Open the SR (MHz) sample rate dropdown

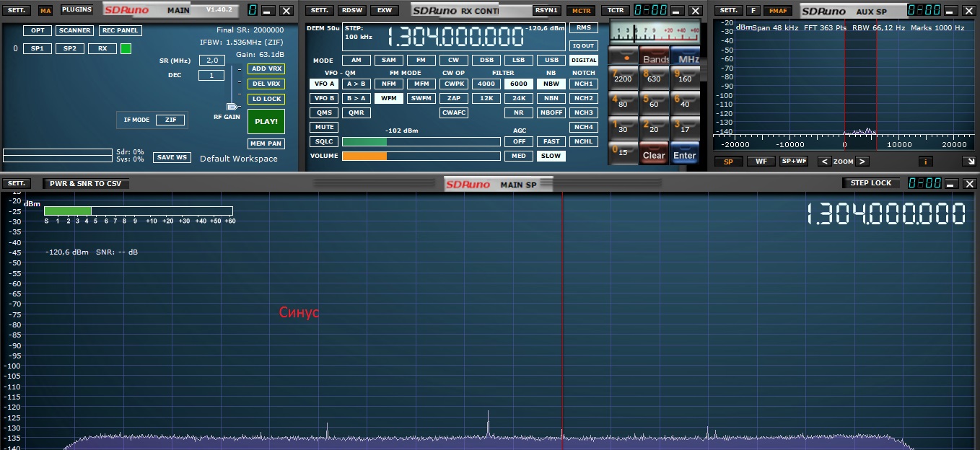click(x=211, y=61)
